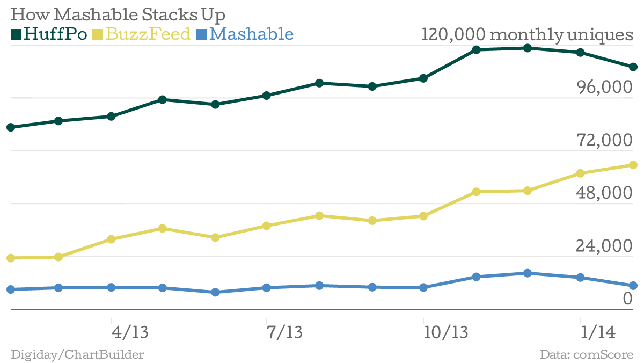
Task: Click the last BuzzFeed data point
Action: 633,165
